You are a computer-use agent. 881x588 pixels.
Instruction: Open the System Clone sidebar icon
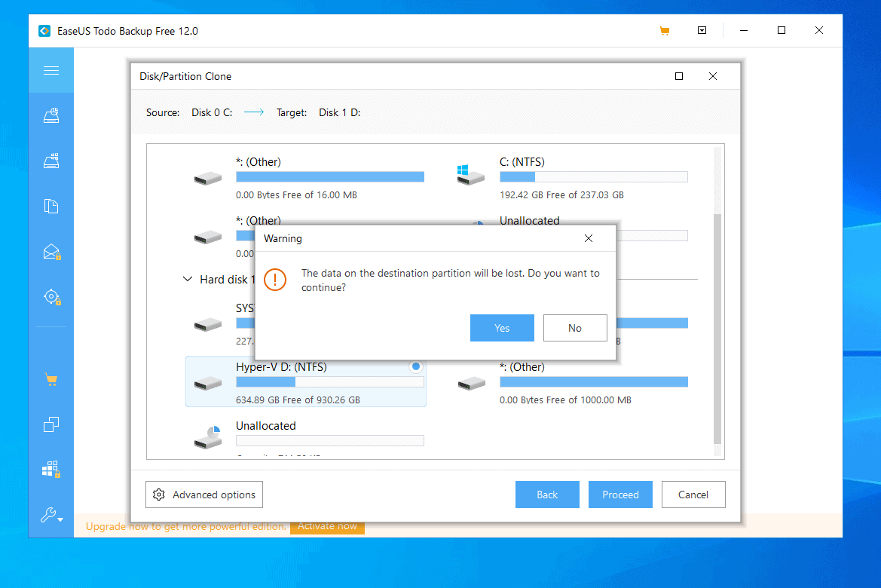pyautogui.click(x=51, y=470)
